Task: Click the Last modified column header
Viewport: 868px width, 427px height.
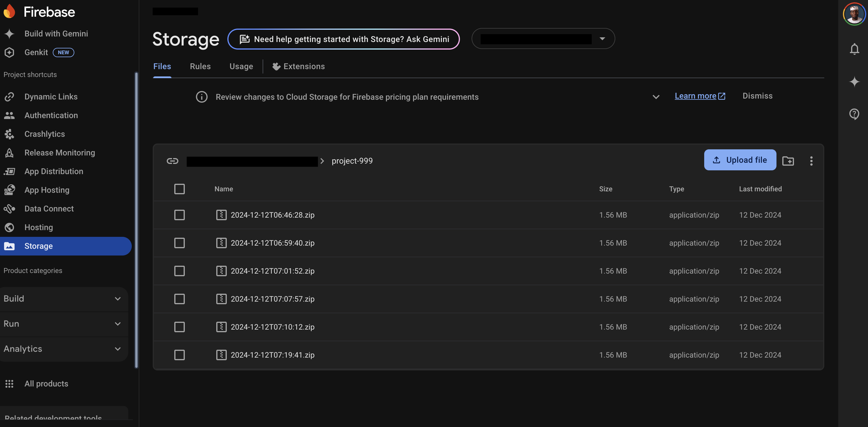Action: (x=760, y=189)
